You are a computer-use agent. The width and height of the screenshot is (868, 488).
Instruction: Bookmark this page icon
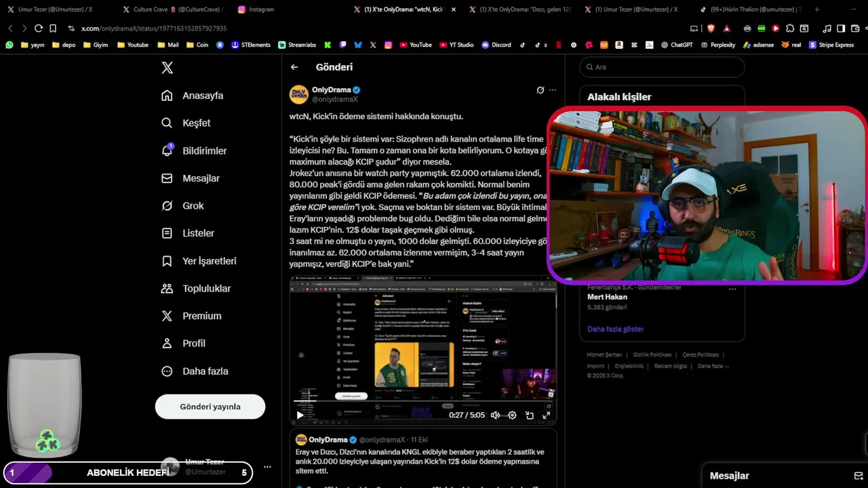53,28
